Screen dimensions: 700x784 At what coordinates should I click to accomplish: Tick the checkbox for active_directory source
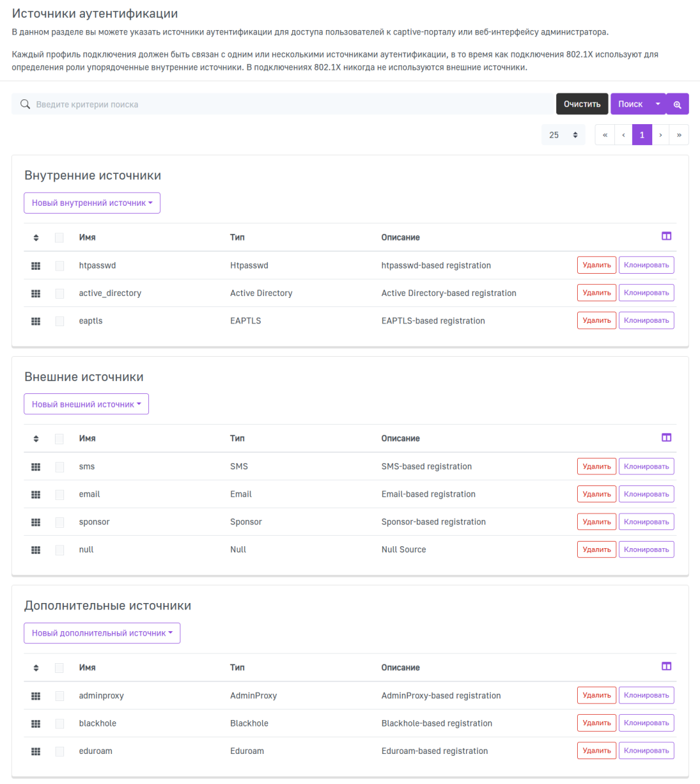point(59,293)
